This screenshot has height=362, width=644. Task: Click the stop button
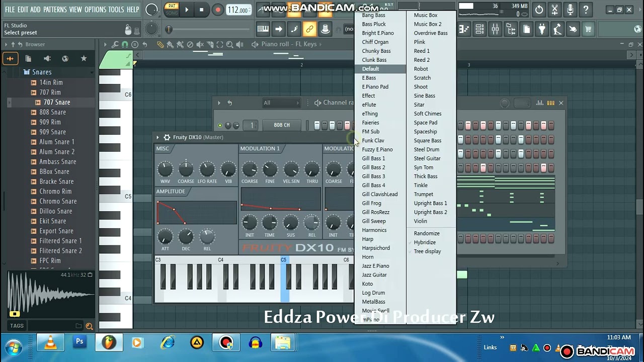[x=201, y=10]
